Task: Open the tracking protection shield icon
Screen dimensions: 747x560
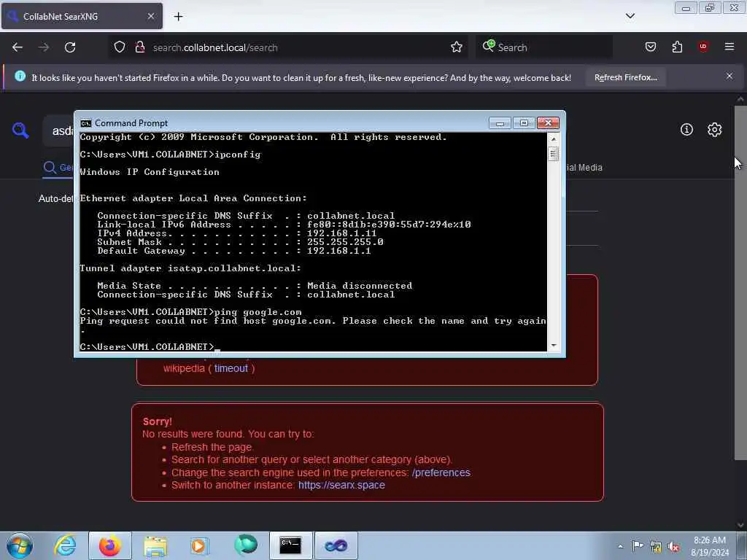Action: 120,47
